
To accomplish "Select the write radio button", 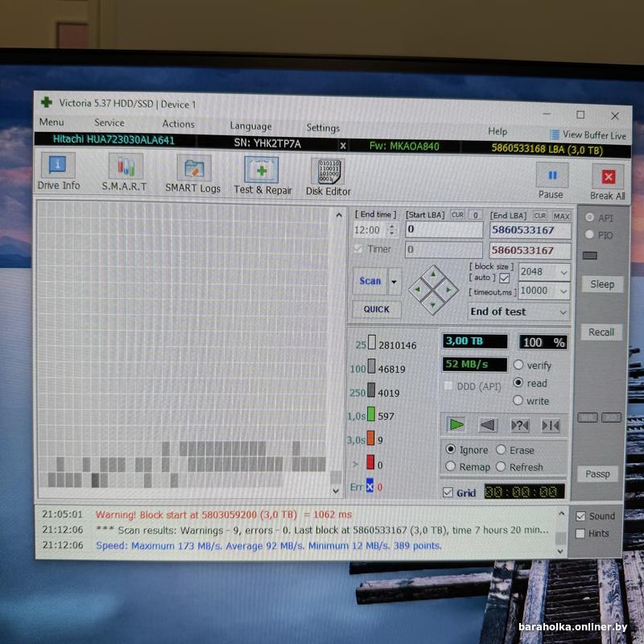I will (x=518, y=400).
